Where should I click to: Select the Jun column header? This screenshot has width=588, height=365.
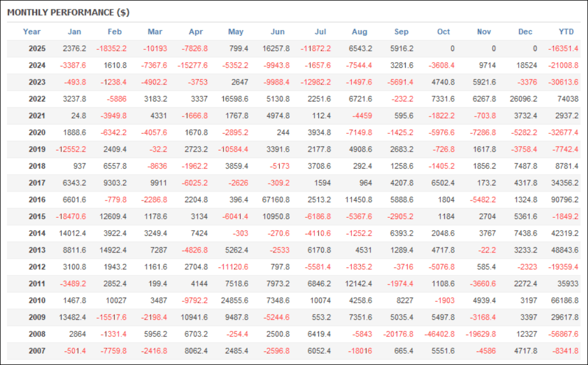277,32
